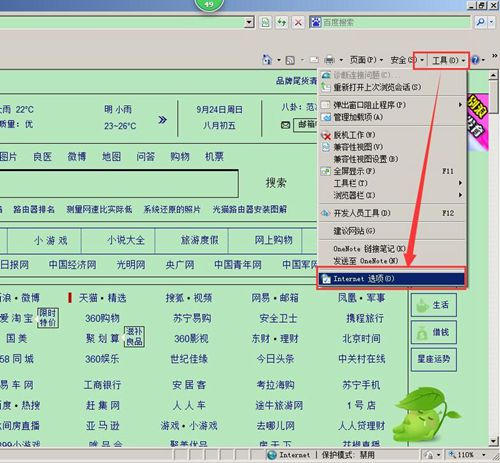This screenshot has width=500, height=463.
Task: Click the red X stop button
Action: pos(298,23)
